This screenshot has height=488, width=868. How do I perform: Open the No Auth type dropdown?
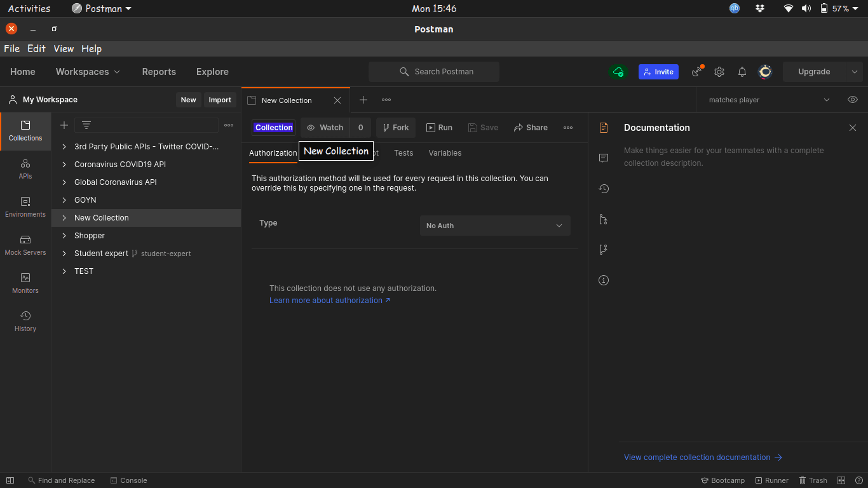point(495,226)
